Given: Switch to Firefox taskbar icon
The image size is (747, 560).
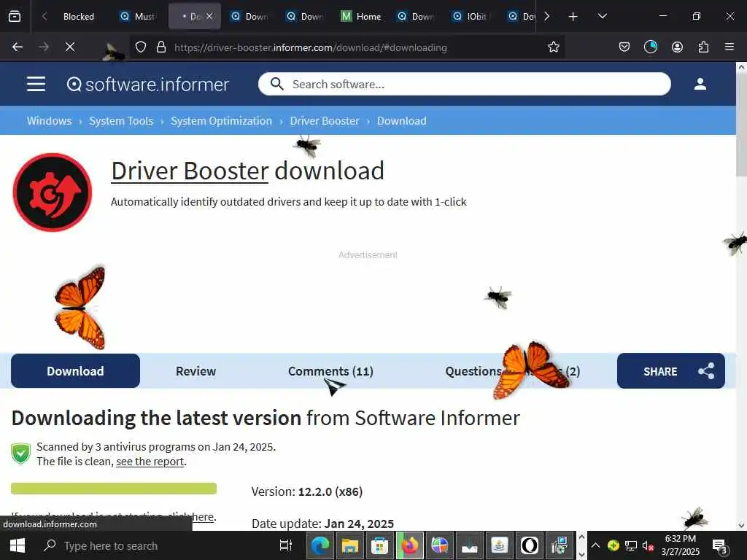Looking at the screenshot, I should 410,545.
